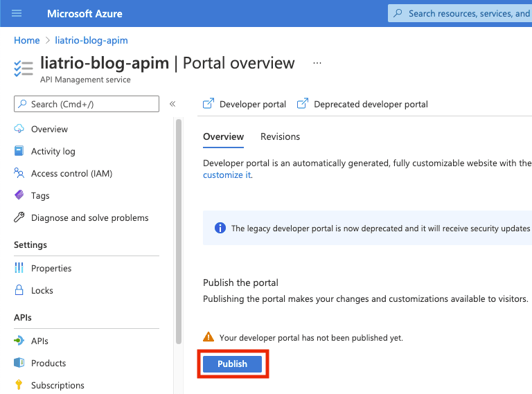
Task: Click the APIs section header
Action: 23,317
